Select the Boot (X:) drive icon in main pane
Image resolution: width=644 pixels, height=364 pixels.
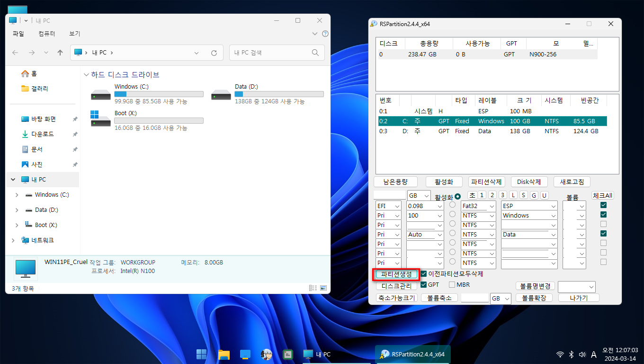[100, 118]
